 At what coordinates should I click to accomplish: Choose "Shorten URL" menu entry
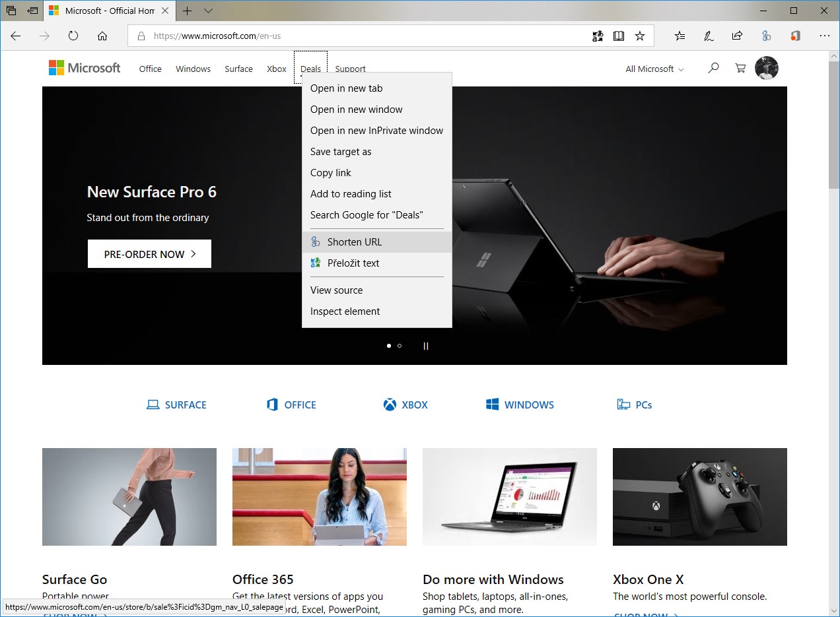pyautogui.click(x=377, y=242)
